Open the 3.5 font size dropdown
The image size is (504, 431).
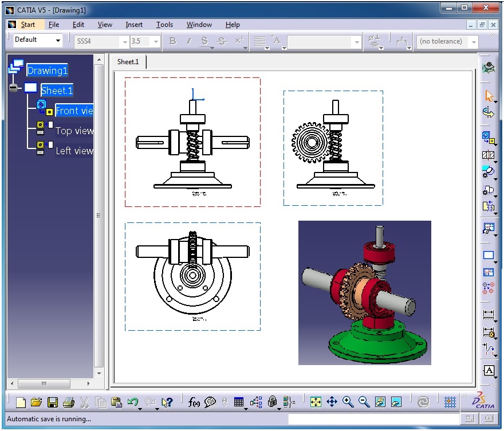click(155, 41)
